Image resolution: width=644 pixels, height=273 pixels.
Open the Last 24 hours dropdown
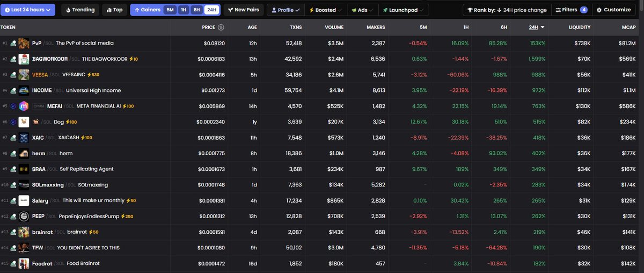tap(28, 10)
